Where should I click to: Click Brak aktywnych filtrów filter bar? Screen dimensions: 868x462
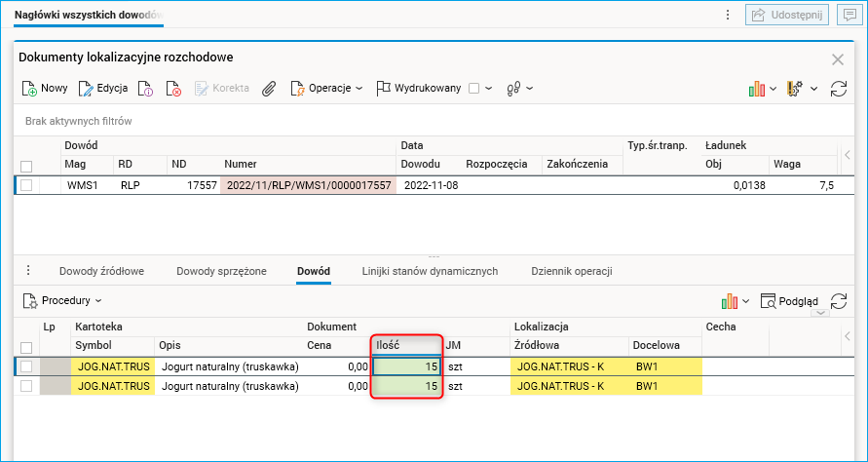79,121
